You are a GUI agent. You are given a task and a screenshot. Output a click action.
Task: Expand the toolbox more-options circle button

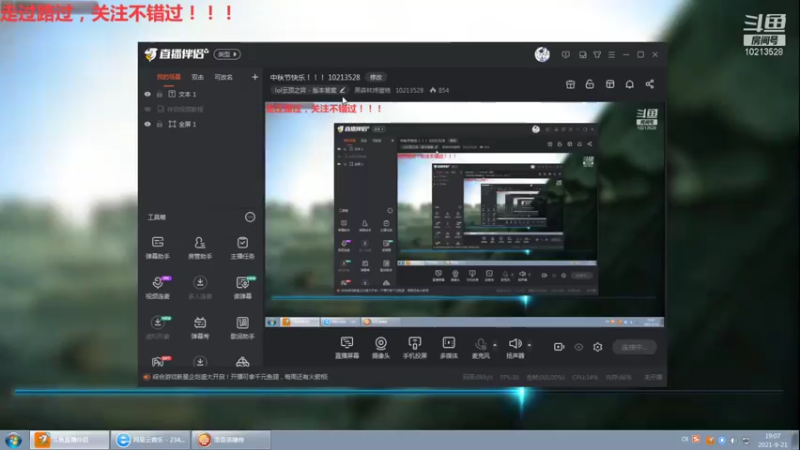tap(249, 217)
